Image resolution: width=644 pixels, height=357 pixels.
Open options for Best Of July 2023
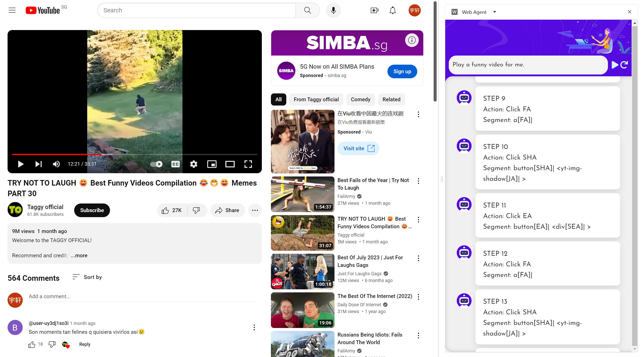(x=418, y=258)
